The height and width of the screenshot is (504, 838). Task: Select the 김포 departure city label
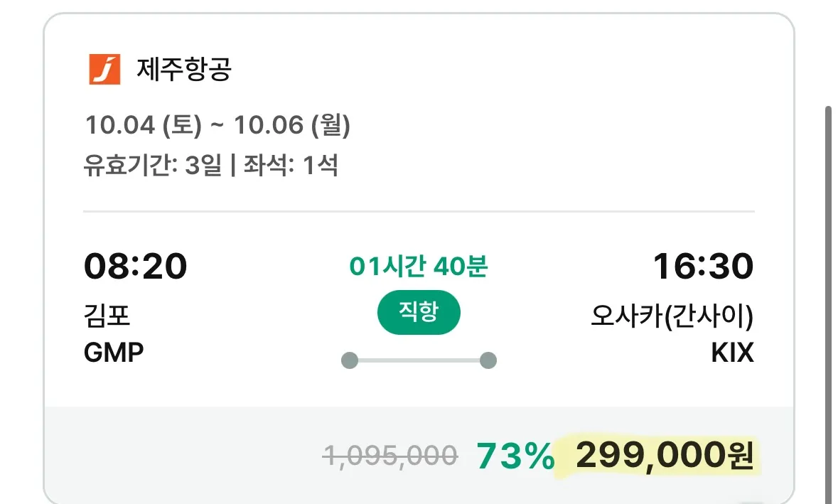tap(107, 315)
